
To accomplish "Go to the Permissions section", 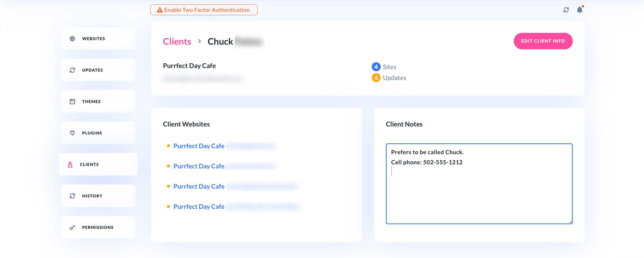I will (98, 228).
